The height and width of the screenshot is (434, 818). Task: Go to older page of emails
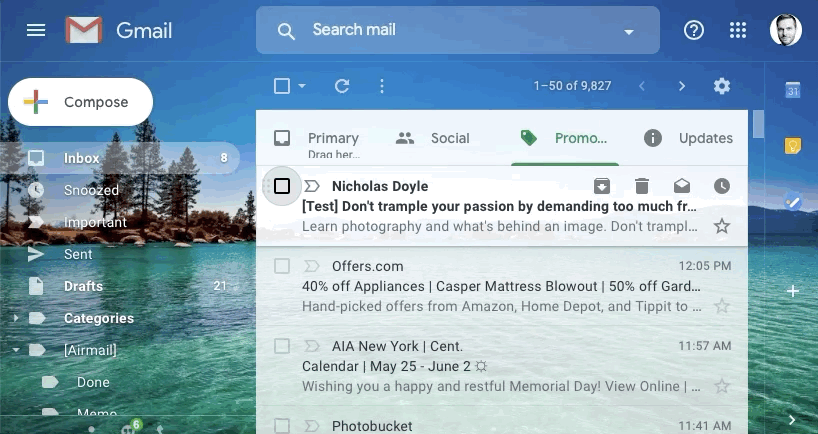coord(681,86)
